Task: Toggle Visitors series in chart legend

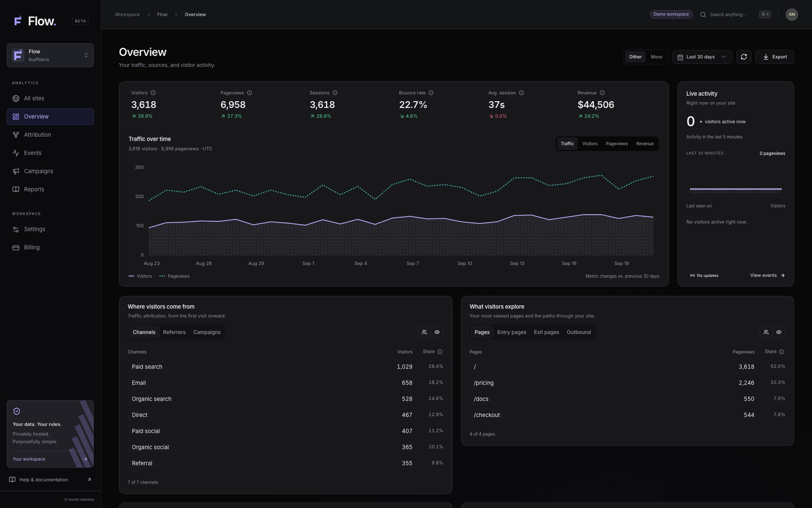Action: click(140, 276)
